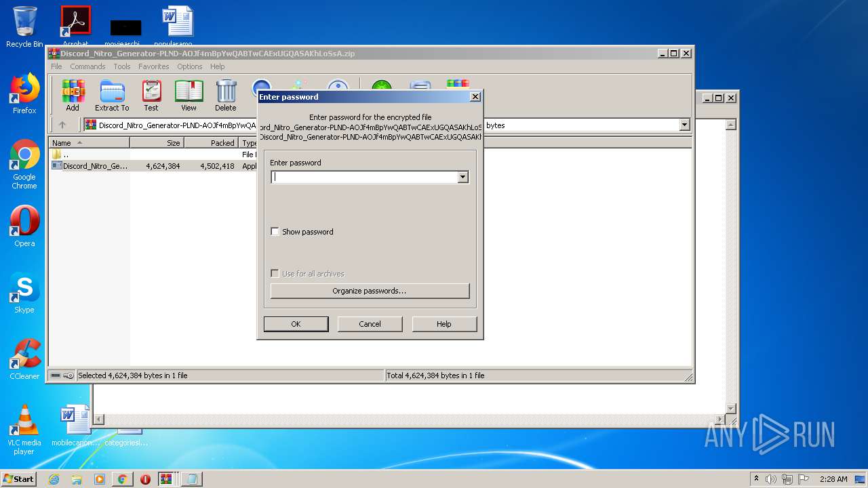Click left arrow of background horizontal scrollbar
Image resolution: width=868 pixels, height=488 pixels.
[x=99, y=420]
